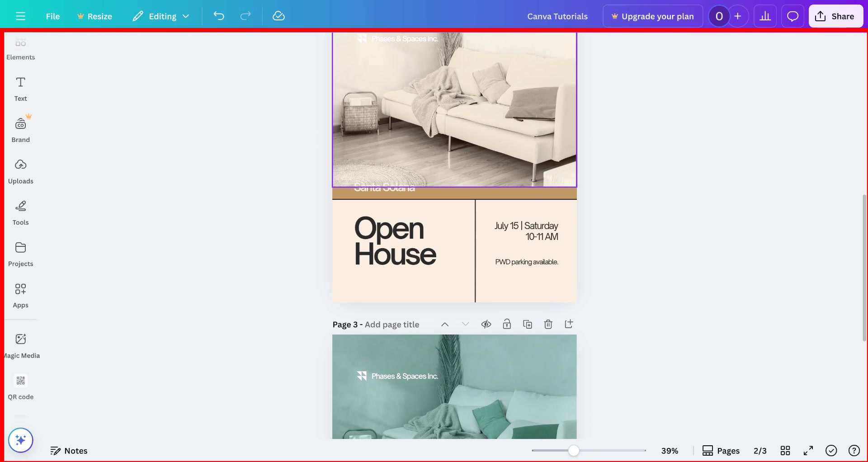
Task: Open the Projects panel
Action: [20, 254]
